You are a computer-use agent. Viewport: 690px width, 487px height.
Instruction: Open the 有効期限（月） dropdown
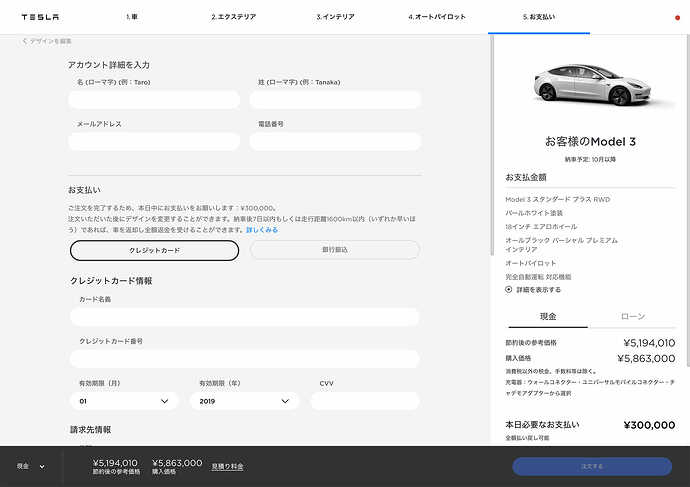pyautogui.click(x=124, y=401)
